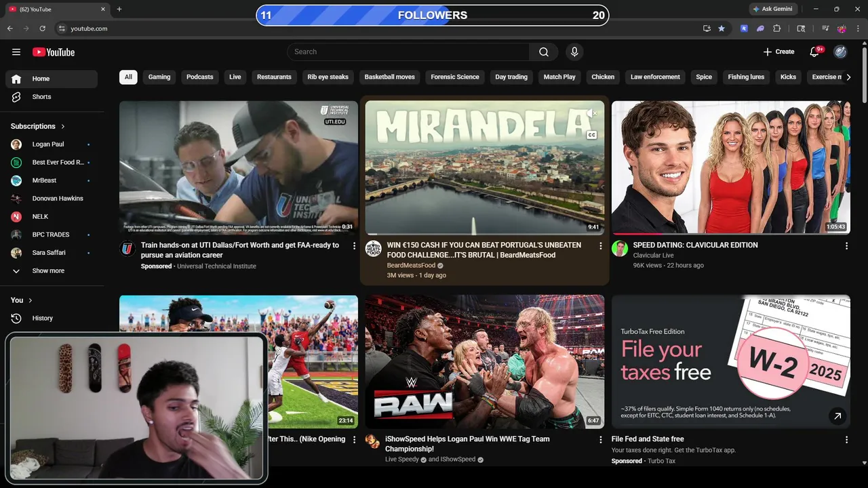
Task: Open options for UTI sponsored video
Action: pyautogui.click(x=354, y=246)
